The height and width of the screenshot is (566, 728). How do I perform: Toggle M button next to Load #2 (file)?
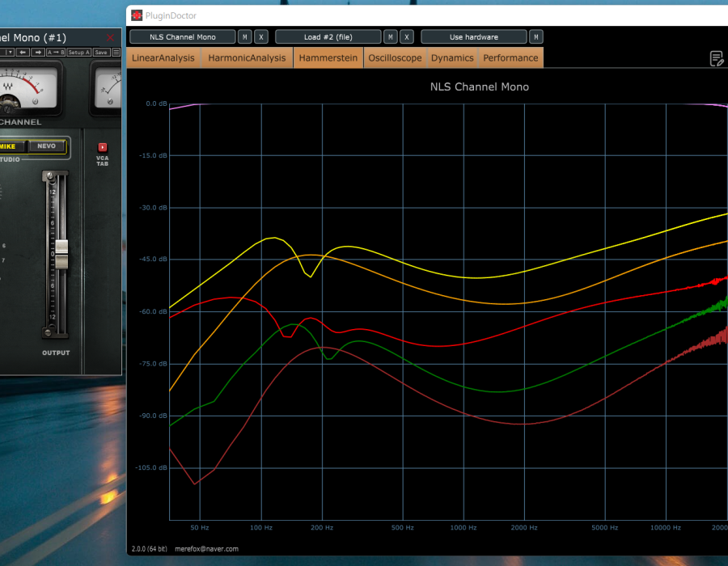(391, 36)
